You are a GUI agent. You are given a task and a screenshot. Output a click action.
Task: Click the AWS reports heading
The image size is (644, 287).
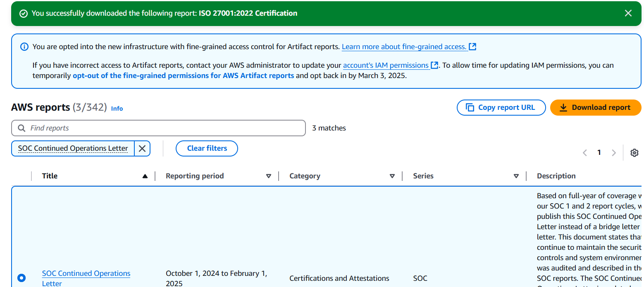point(41,107)
